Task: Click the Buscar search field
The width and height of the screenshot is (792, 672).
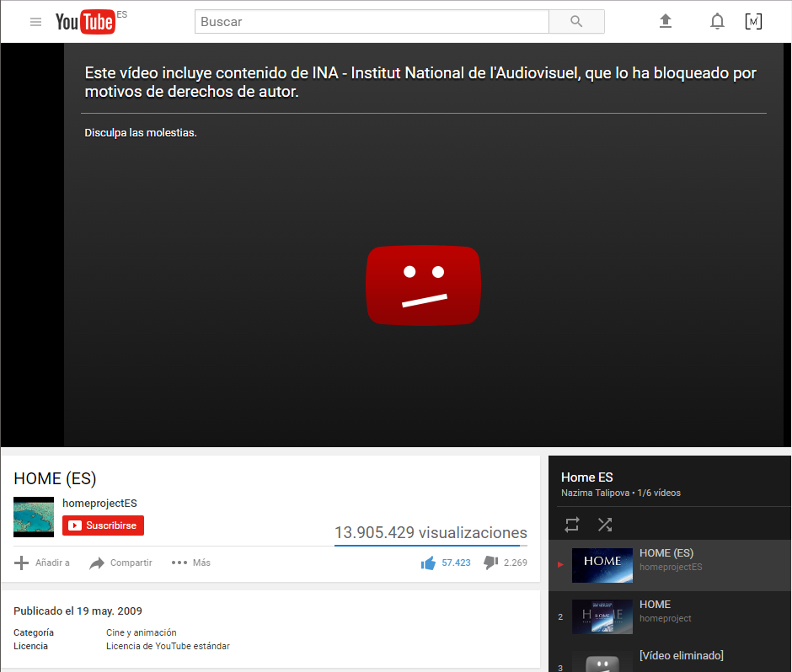Action: coord(372,22)
